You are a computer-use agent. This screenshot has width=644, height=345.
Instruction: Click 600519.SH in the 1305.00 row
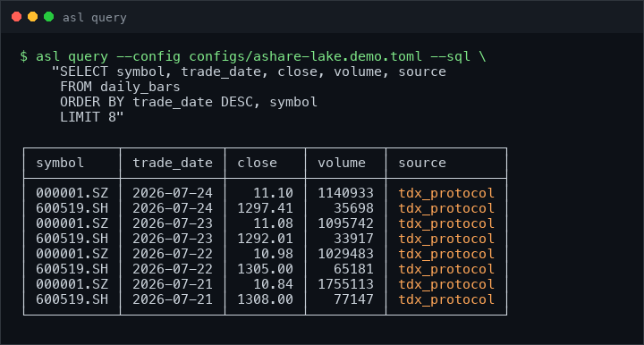tap(72, 269)
